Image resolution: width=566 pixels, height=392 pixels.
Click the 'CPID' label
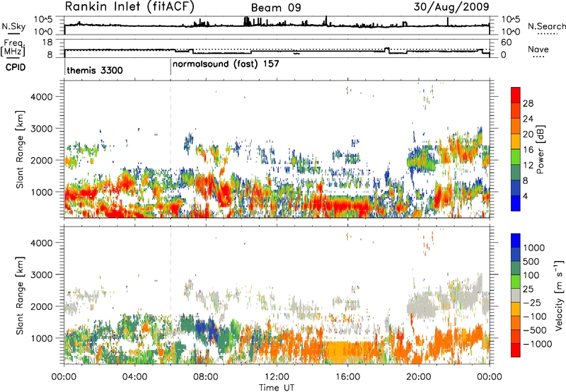[16, 67]
